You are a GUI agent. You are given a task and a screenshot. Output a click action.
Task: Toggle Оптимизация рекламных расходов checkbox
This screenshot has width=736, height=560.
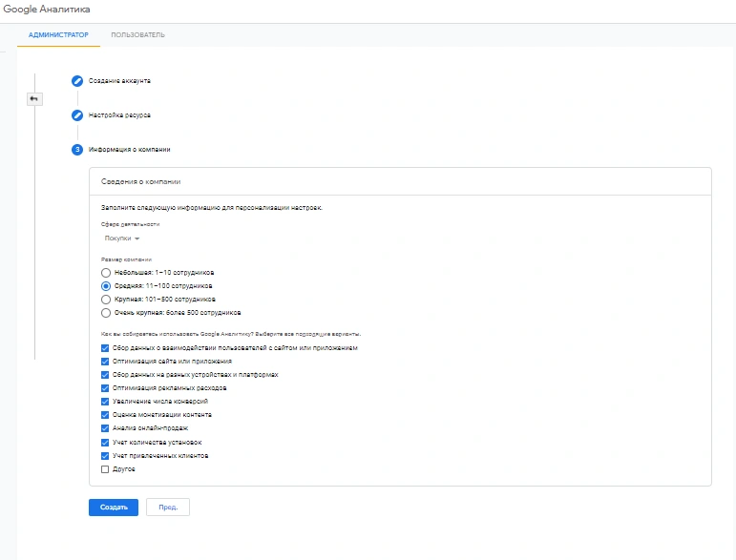click(105, 388)
